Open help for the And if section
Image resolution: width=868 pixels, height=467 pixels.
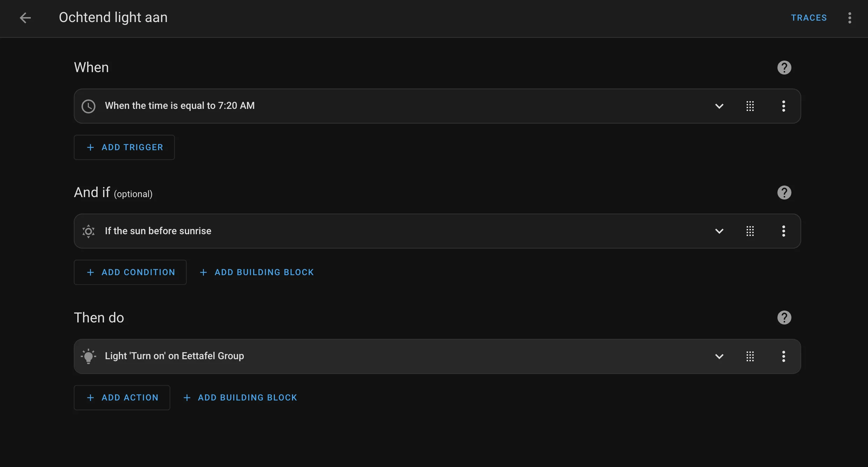click(784, 193)
